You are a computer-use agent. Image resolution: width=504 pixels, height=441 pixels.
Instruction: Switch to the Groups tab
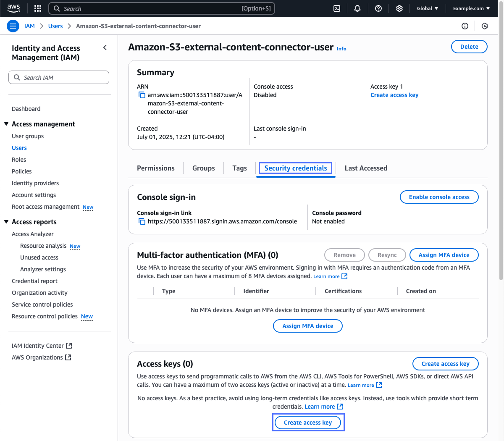204,168
